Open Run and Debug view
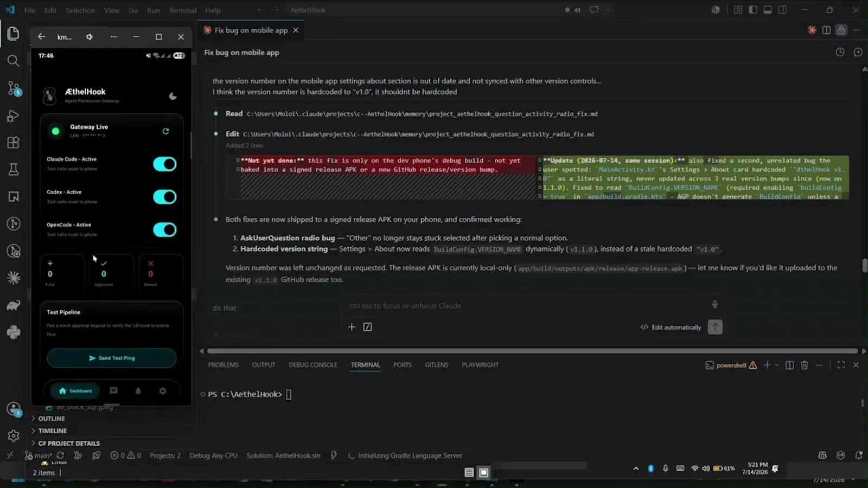This screenshot has width=868, height=488. coord(14,115)
